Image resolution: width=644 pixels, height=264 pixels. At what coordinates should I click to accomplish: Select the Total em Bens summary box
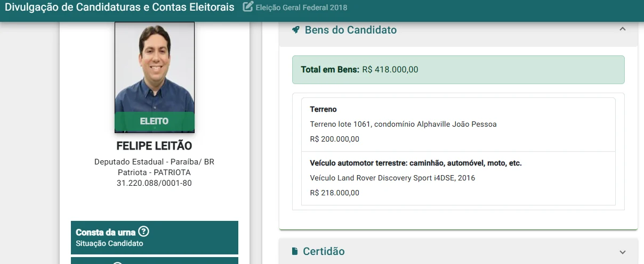tap(458, 70)
